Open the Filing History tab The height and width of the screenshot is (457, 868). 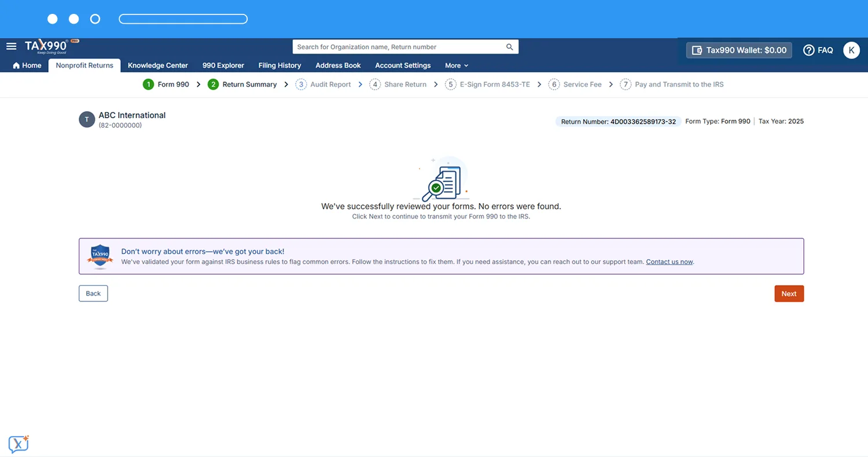pos(279,65)
